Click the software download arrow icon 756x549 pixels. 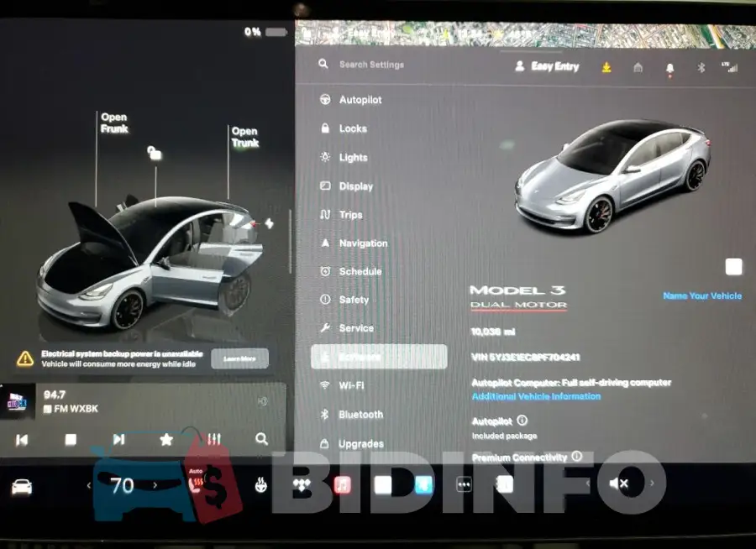[x=606, y=67]
